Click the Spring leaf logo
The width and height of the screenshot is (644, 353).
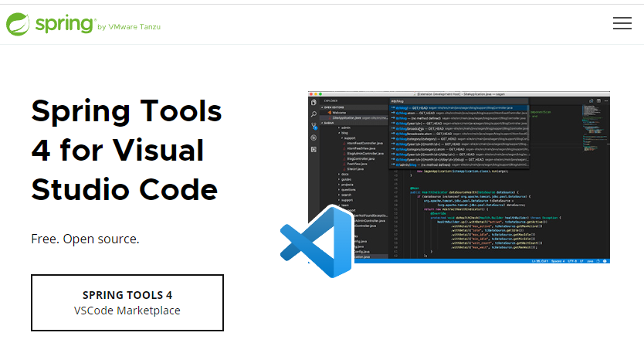[18, 24]
